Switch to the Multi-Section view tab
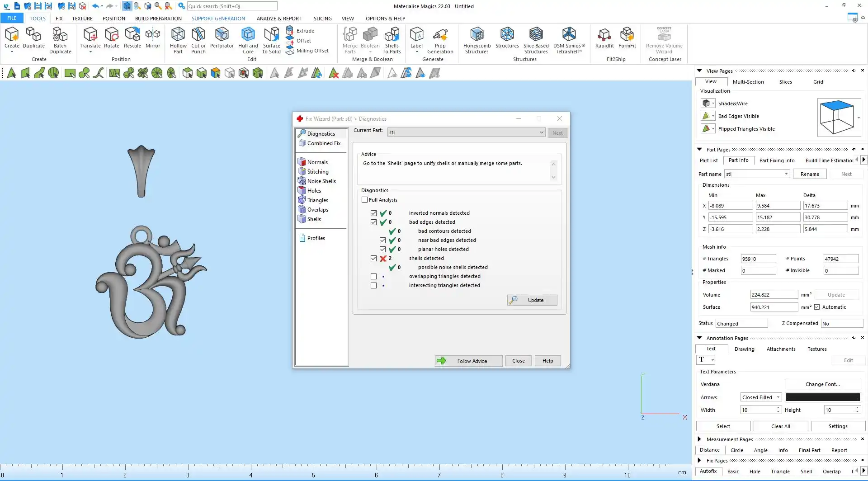Image resolution: width=868 pixels, height=481 pixels. click(x=748, y=82)
